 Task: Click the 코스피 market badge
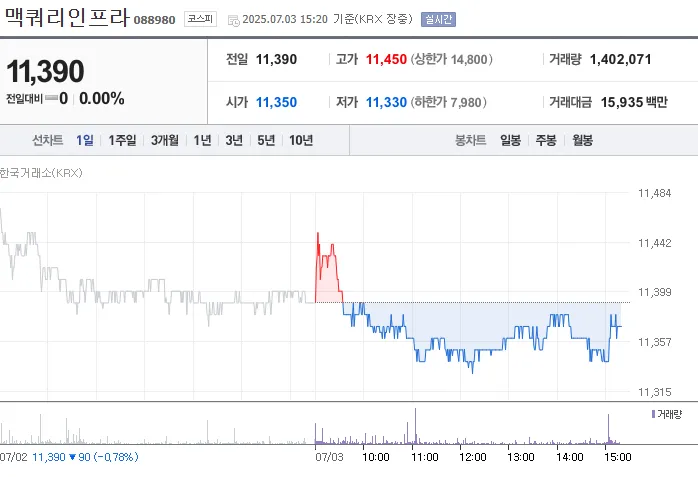click(x=200, y=19)
